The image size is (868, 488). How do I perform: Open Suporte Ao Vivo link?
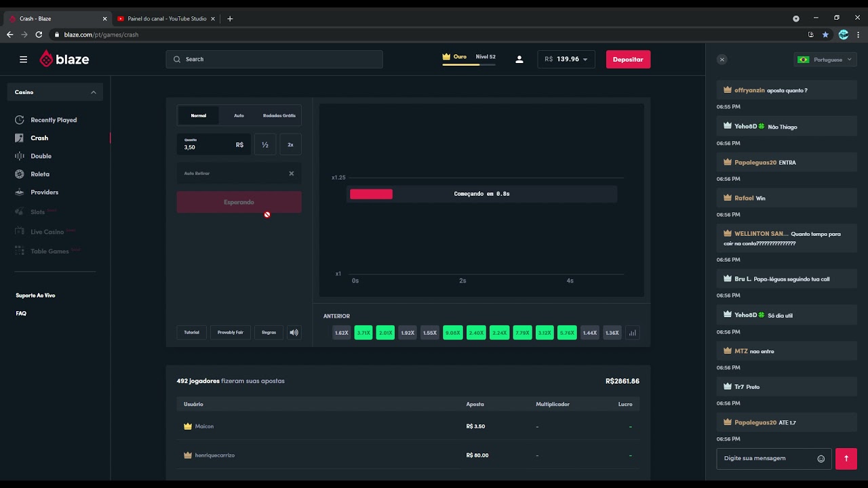(x=35, y=296)
